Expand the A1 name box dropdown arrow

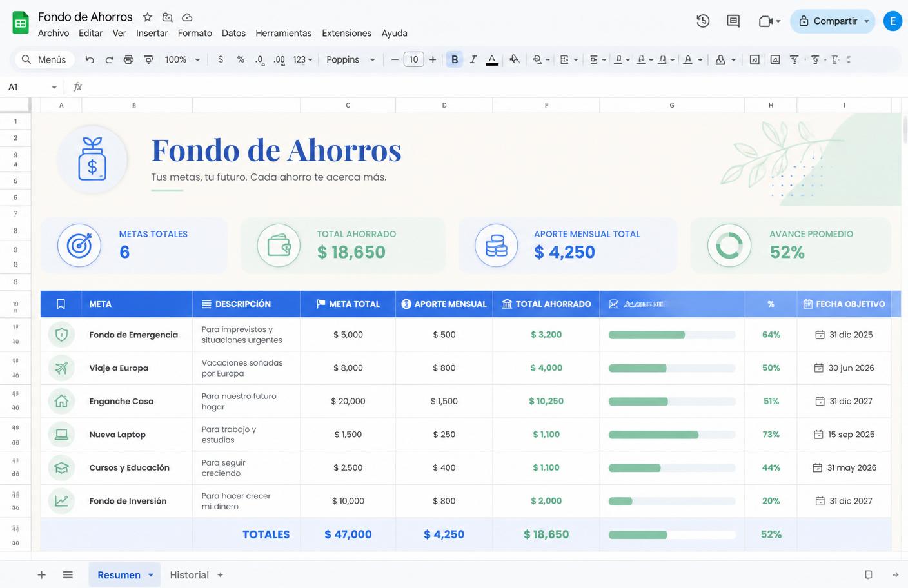[x=54, y=87]
